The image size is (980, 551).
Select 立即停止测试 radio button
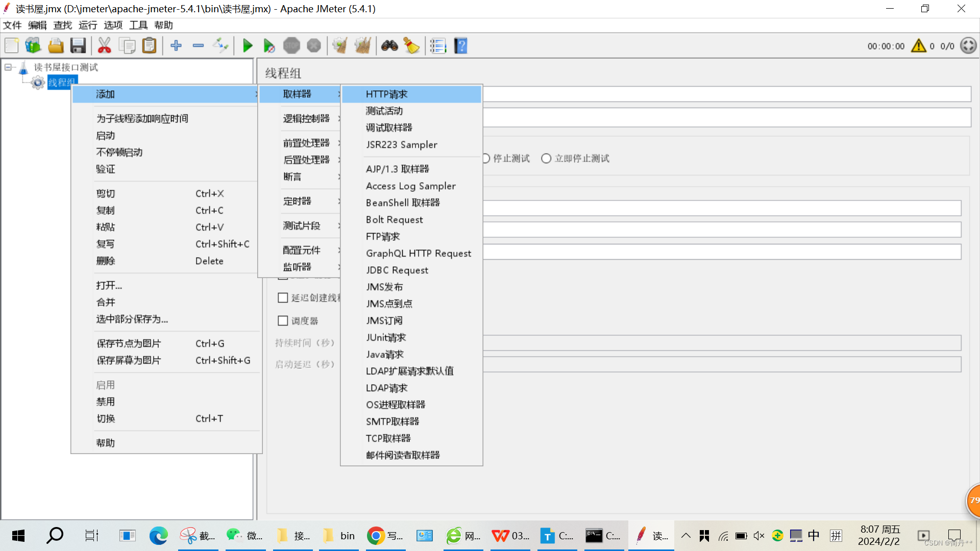[x=546, y=159]
